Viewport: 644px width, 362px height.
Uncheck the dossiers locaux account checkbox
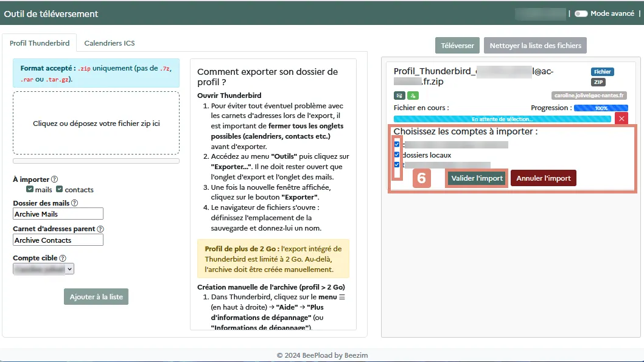397,155
